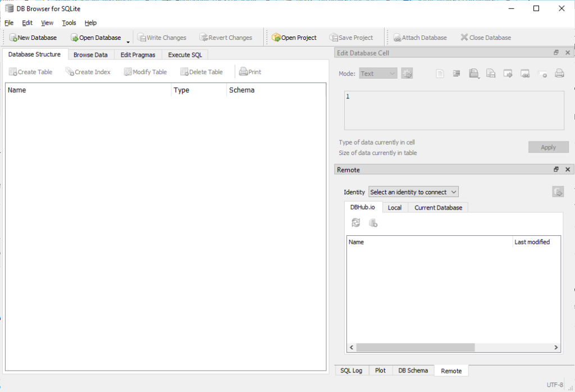Click the Last modified column header

tap(536, 242)
